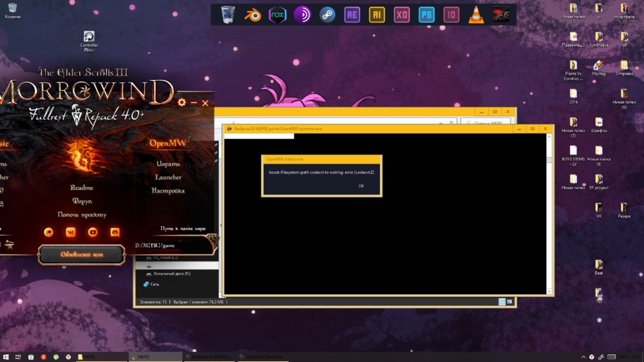Open Readme in the Morrowind launcher

[82, 187]
